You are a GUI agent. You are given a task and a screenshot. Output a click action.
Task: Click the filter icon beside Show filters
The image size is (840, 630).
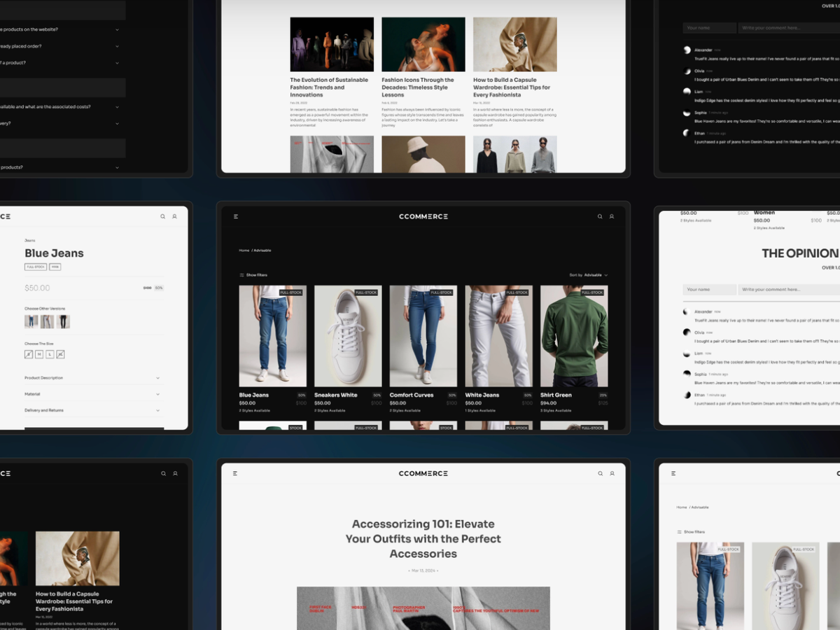click(x=241, y=274)
